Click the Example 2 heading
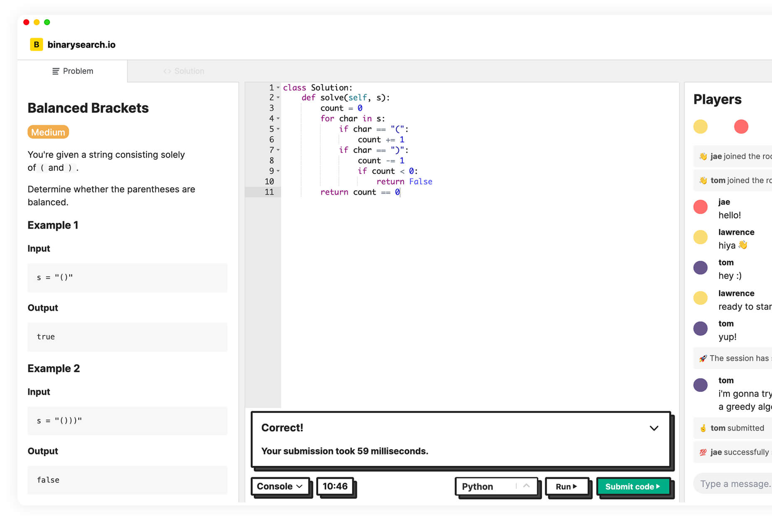Screen dimensions: 772x532 [x=54, y=369]
